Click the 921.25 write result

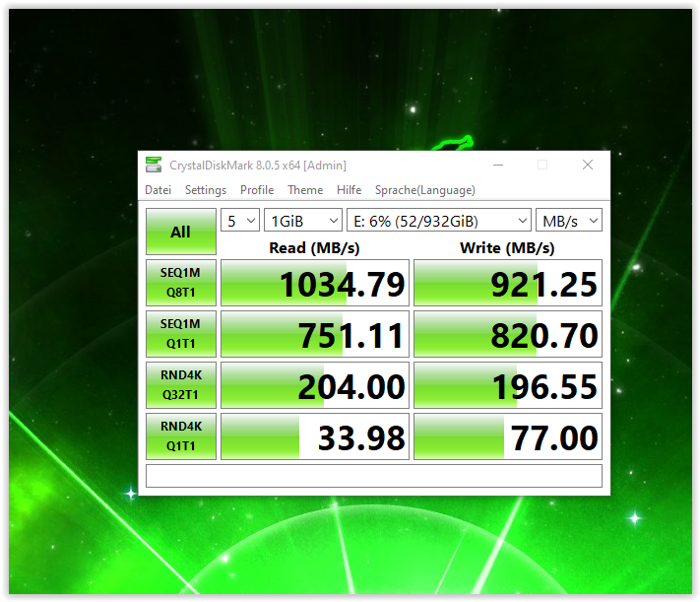(508, 283)
